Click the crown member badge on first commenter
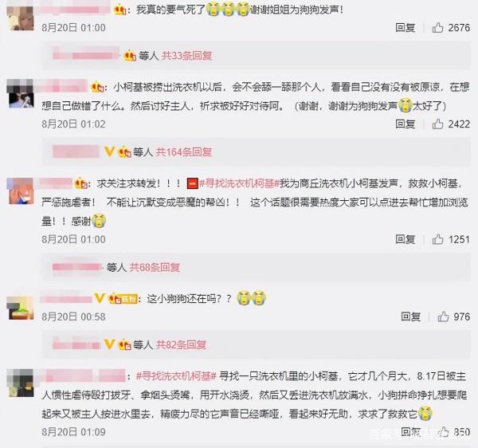Viewport: 478px width, 448px height. tap(119, 10)
